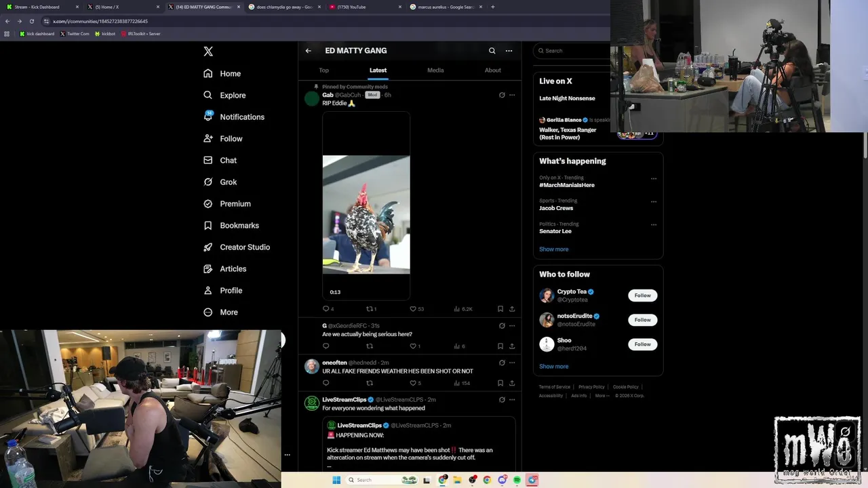Repost Gab's RIP Eddie post
The width and height of the screenshot is (868, 488).
(x=371, y=309)
